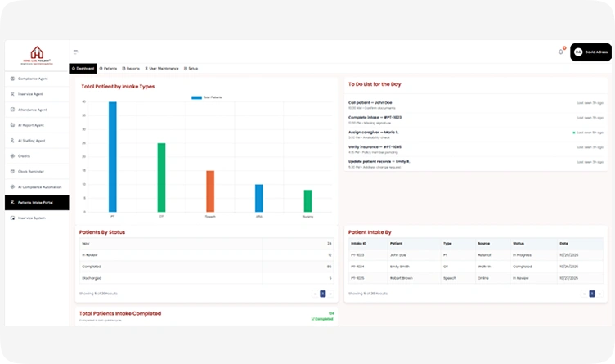Toggle the Total Patients legend color box
Screen dimensions: 615x364
click(x=196, y=97)
